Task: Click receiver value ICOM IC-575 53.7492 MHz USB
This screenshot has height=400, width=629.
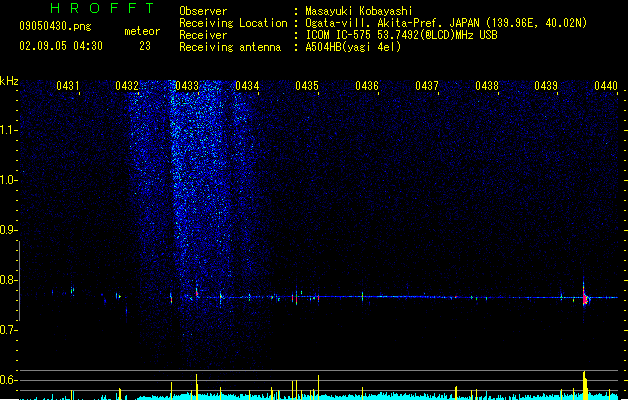Action: 401,35
